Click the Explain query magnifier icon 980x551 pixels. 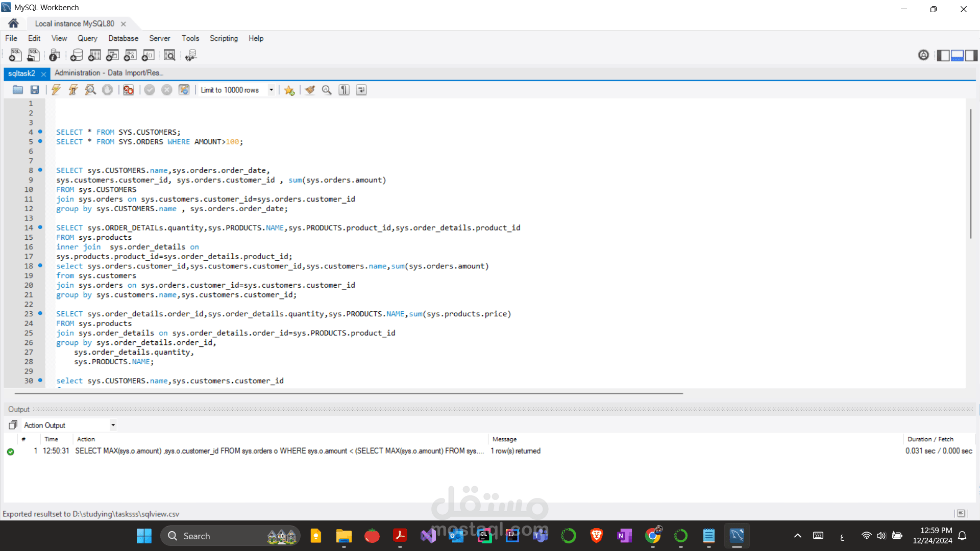click(90, 90)
